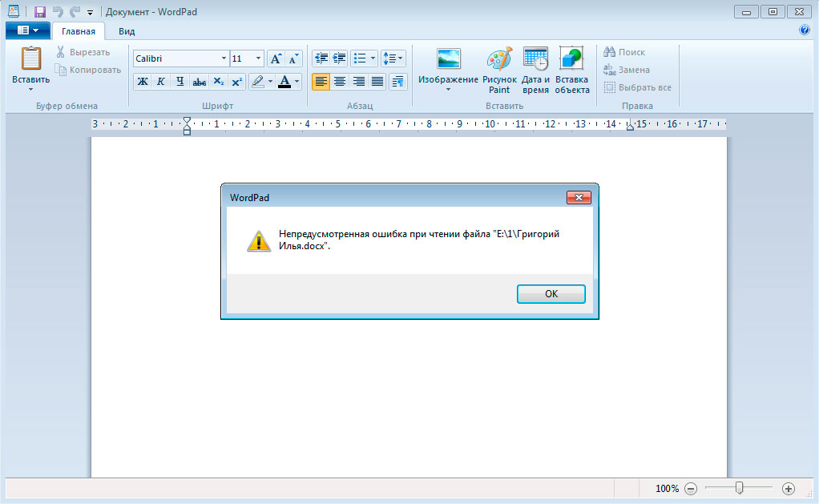Open the line spacing dropdown
The height and width of the screenshot is (504, 819).
(393, 58)
